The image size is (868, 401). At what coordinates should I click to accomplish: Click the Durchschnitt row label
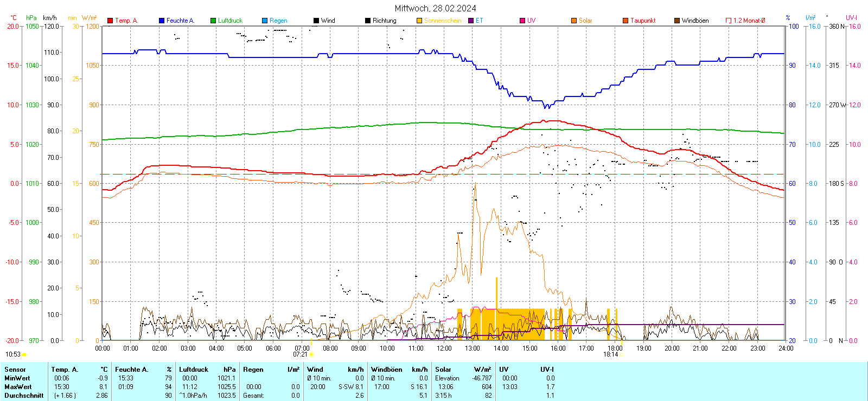[24, 396]
